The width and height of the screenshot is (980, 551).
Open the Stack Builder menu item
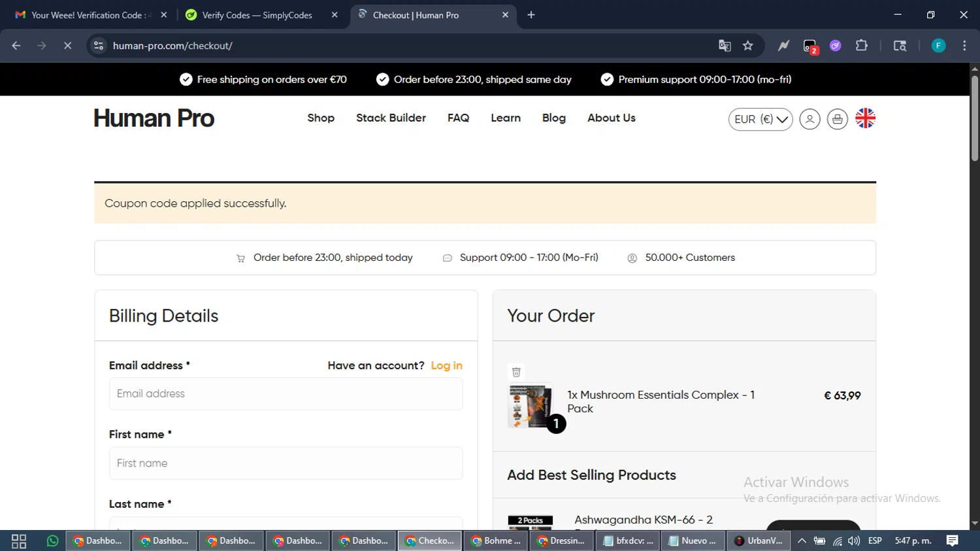(391, 118)
